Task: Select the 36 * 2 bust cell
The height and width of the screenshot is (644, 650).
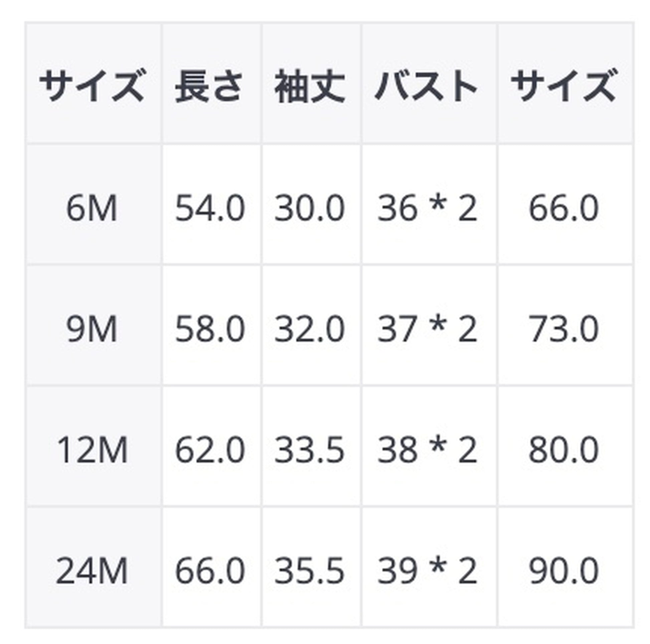Action: coord(427,209)
